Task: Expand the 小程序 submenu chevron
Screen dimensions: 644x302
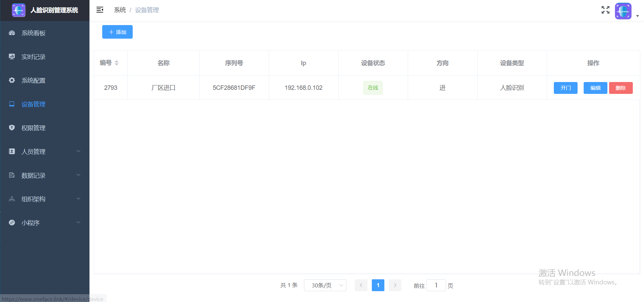Action: coord(78,222)
